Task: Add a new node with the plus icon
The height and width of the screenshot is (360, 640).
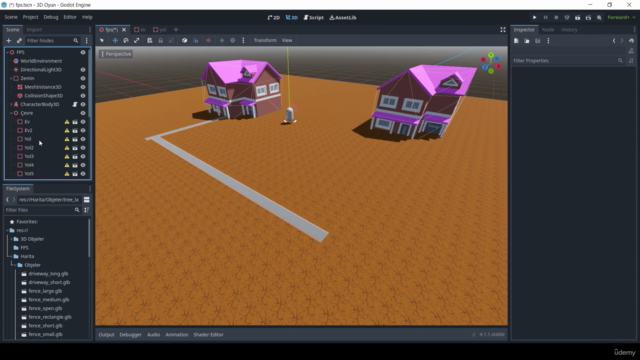Action: coord(8,41)
